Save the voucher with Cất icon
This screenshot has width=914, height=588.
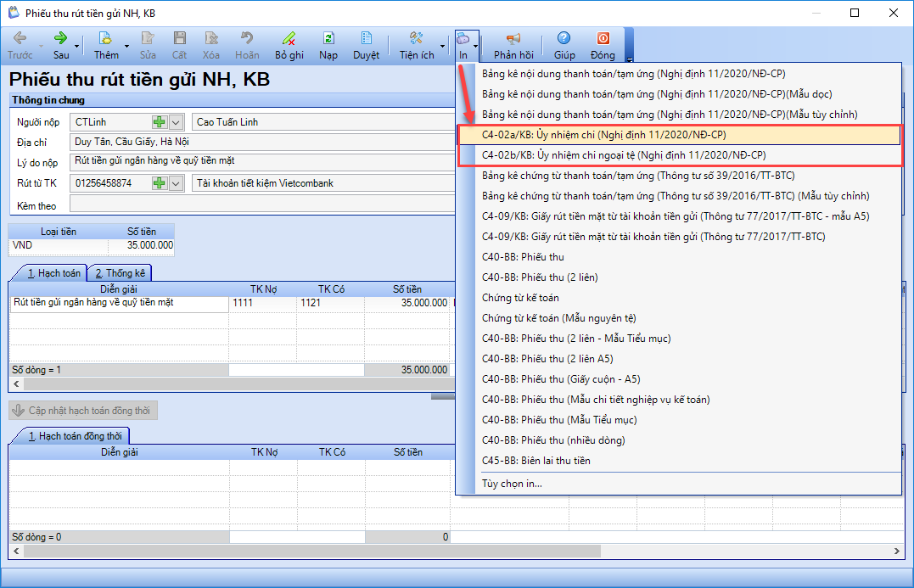pos(180,38)
